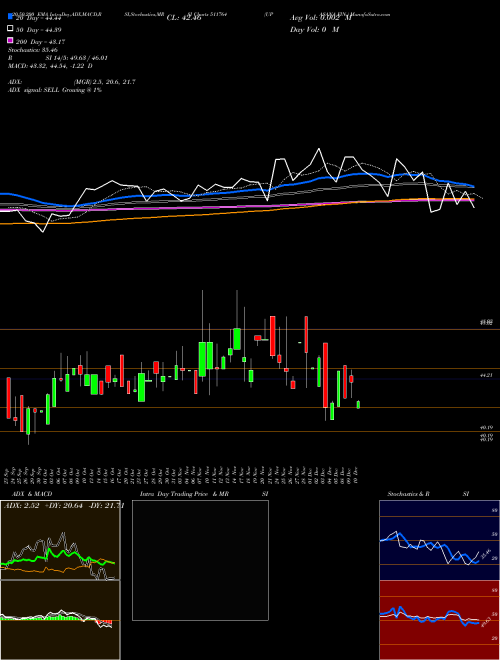Click the blue 20 Day legend swatch
This screenshot has height=660, width=500.
tap(11, 17)
